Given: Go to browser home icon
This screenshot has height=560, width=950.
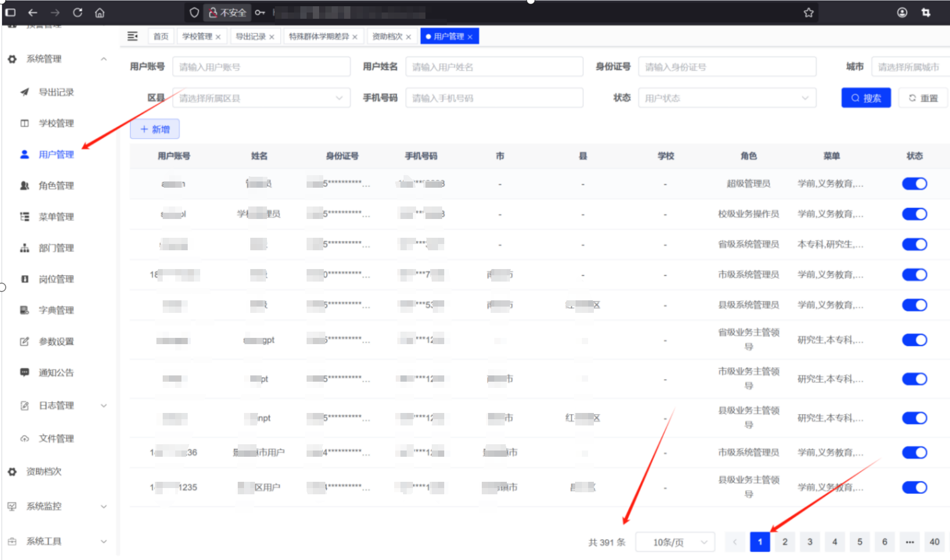Looking at the screenshot, I should [x=100, y=13].
